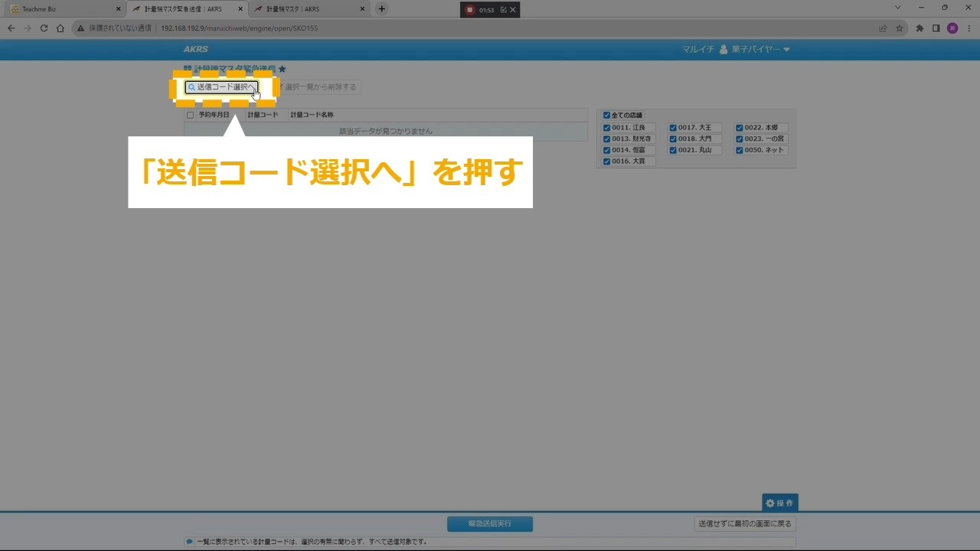Uncheck store 0050. ネット

(x=740, y=151)
